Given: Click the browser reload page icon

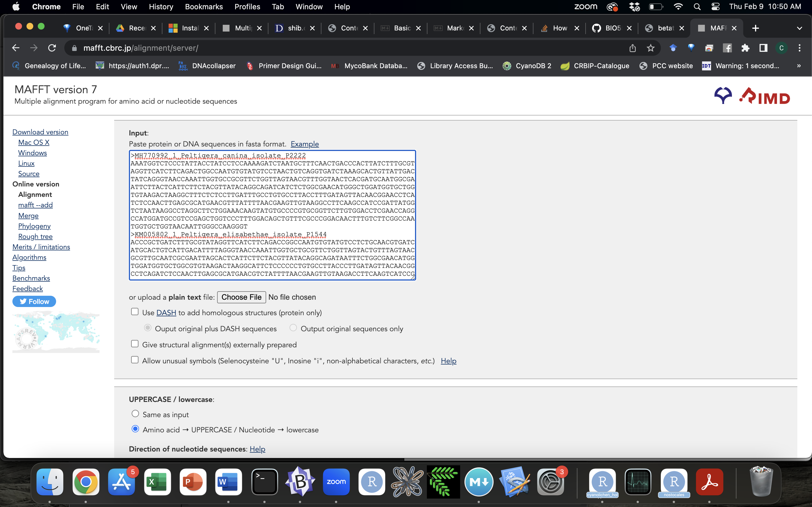Looking at the screenshot, I should click(52, 48).
